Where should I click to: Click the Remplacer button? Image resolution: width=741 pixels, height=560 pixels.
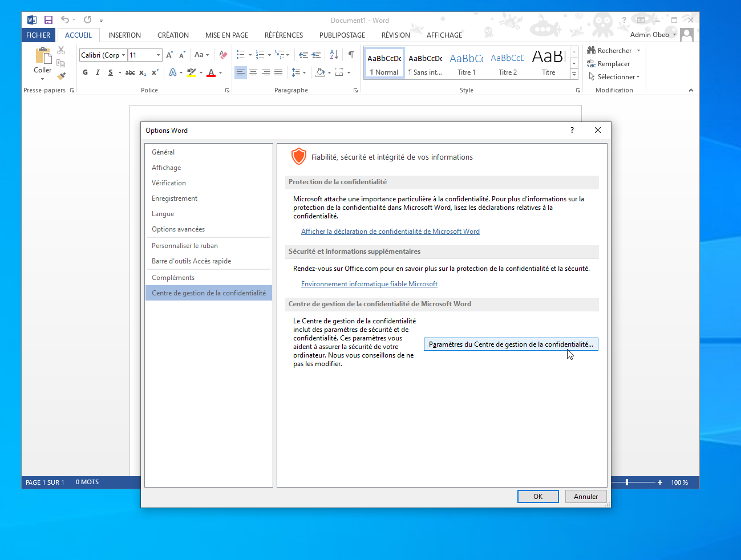pos(608,64)
